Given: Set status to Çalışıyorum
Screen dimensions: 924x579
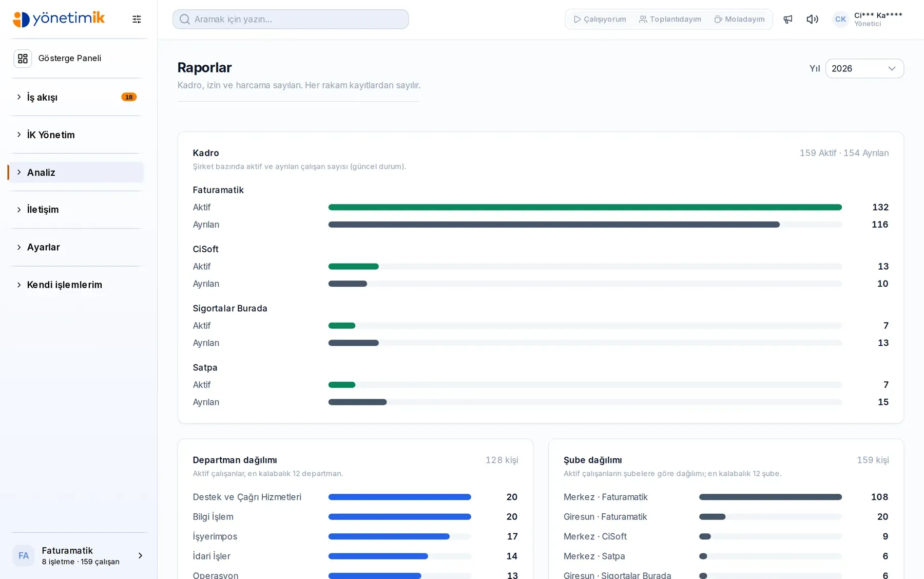Looking at the screenshot, I should click(x=600, y=19).
